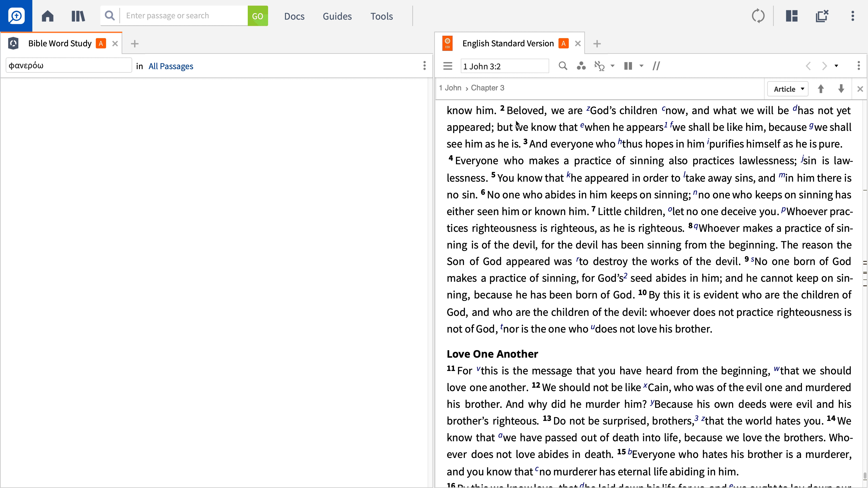Viewport: 868px width, 488px height.
Task: Click the All Passages link
Action: point(171,66)
